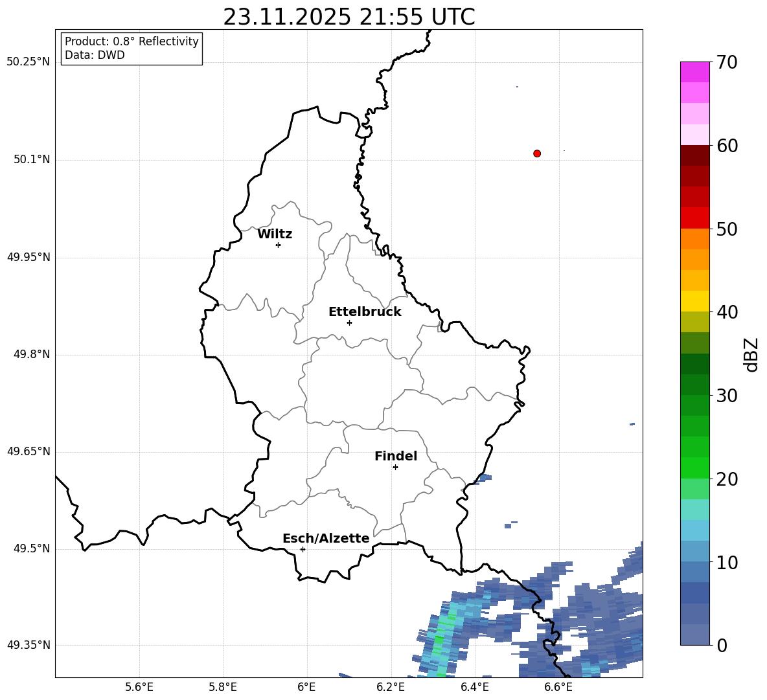Click the yellow colorbar segment above 40

[694, 301]
